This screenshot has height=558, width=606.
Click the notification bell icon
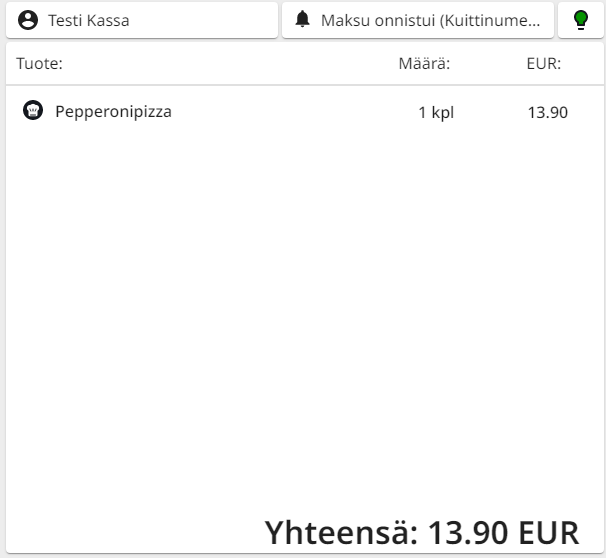(303, 20)
